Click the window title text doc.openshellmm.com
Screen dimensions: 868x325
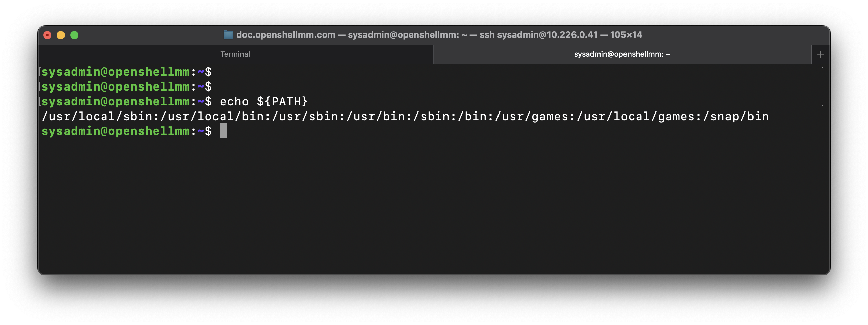tap(285, 35)
